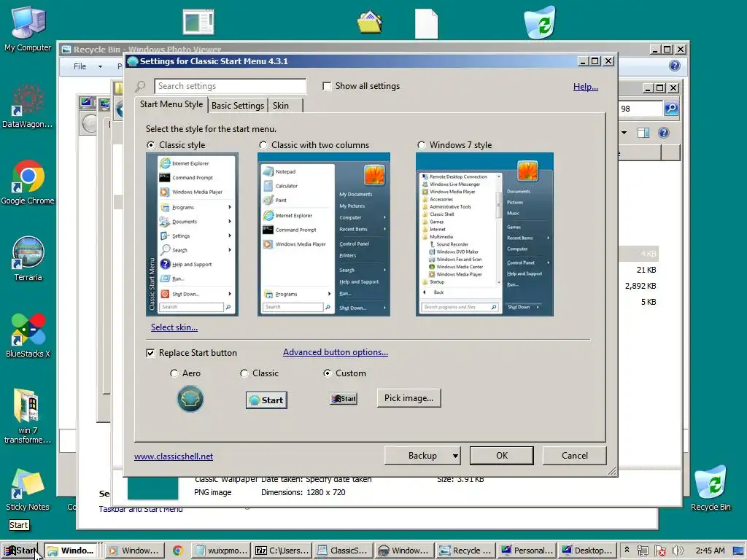This screenshot has width=747, height=560.
Task: Switch to Personal... taskbar window
Action: coord(527,551)
